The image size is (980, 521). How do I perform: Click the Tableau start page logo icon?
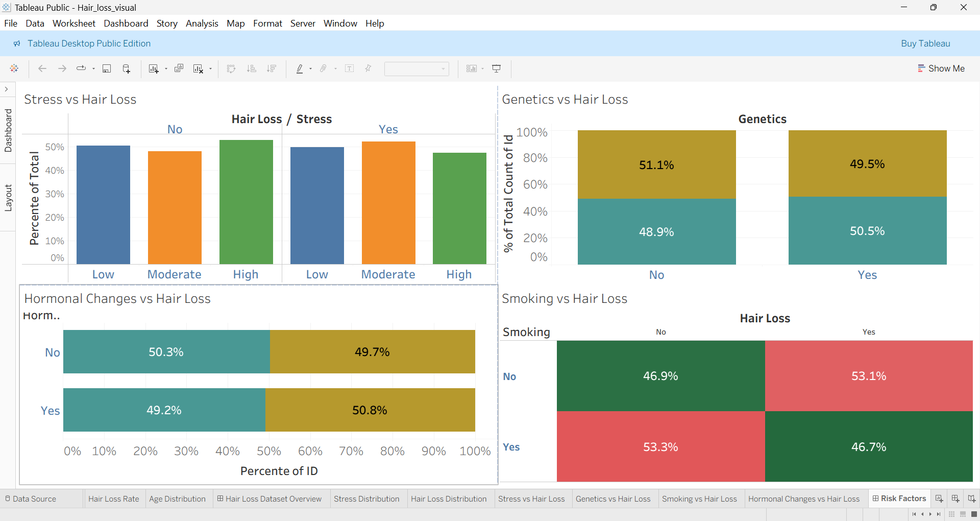click(14, 68)
